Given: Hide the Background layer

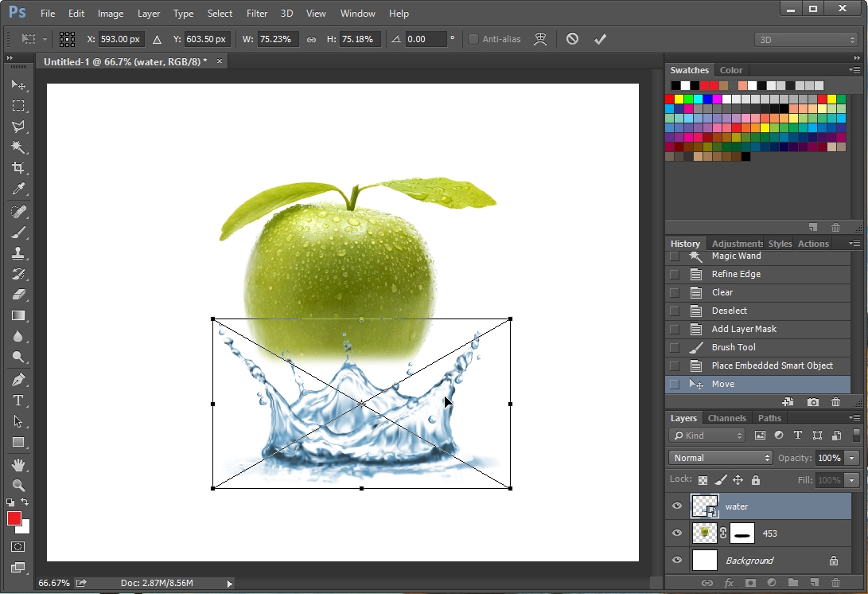Looking at the screenshot, I should [676, 561].
